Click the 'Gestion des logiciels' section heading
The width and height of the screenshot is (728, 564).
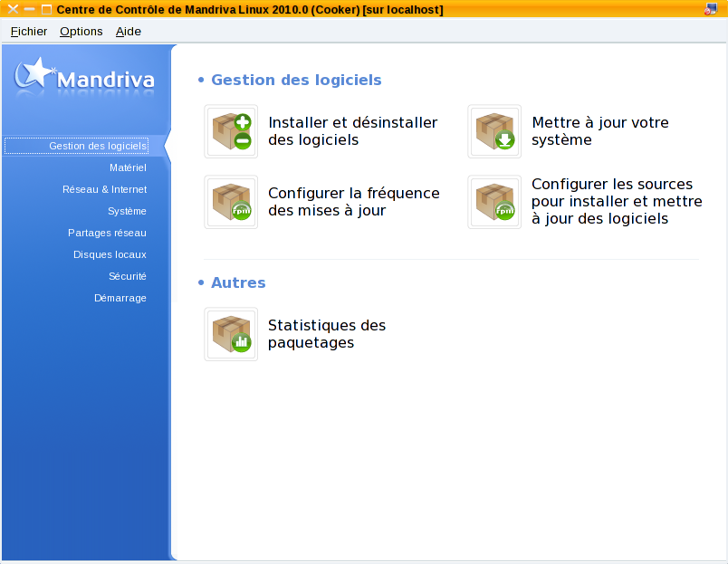(296, 80)
